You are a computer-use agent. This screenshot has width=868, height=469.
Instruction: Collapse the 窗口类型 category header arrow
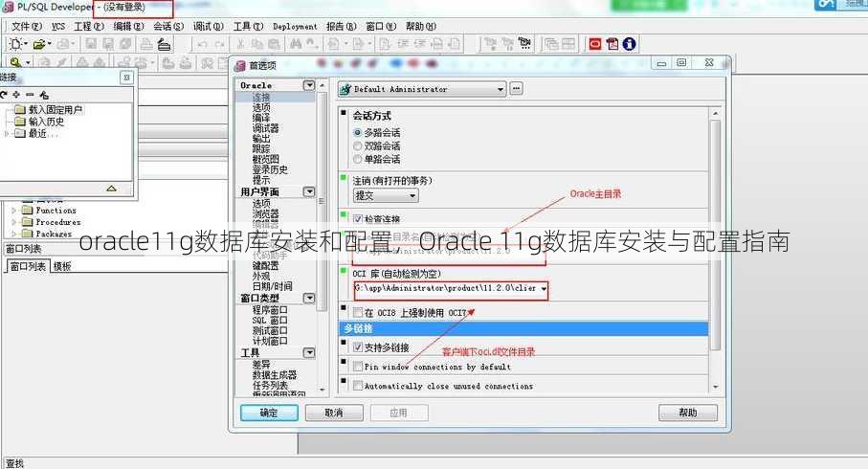pos(309,298)
